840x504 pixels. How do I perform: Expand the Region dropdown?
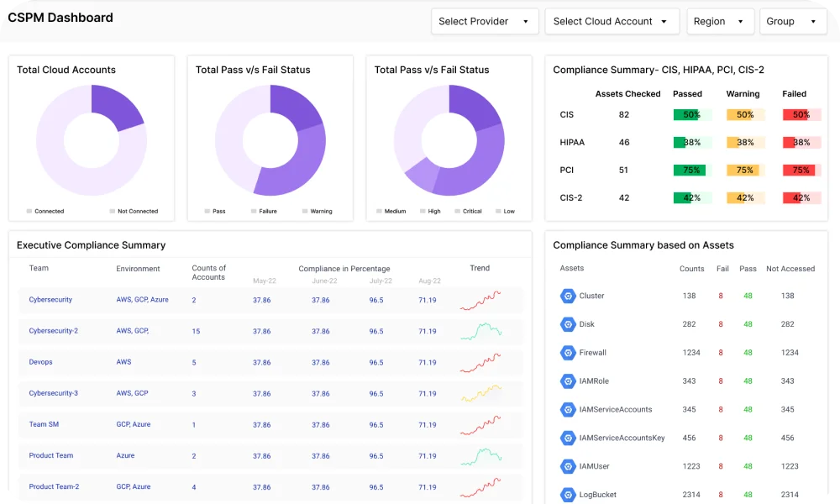point(719,22)
